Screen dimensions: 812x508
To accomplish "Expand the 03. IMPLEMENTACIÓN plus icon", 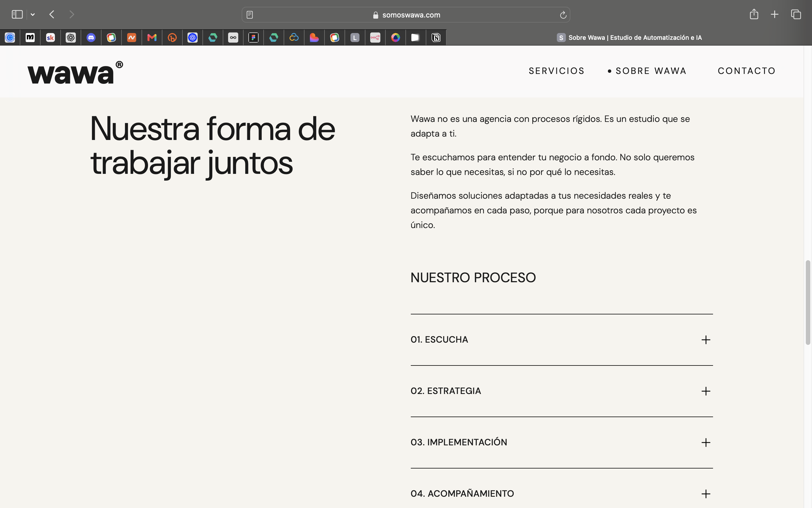I will point(706,443).
